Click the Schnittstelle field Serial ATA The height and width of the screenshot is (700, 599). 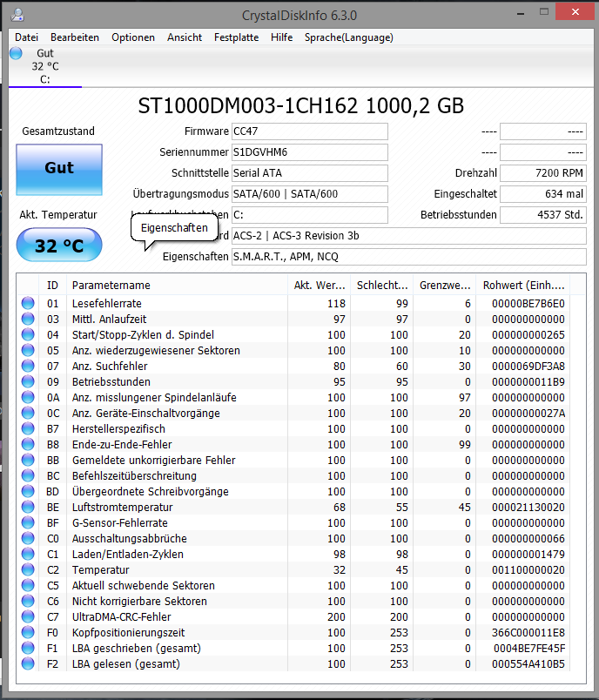[310, 173]
